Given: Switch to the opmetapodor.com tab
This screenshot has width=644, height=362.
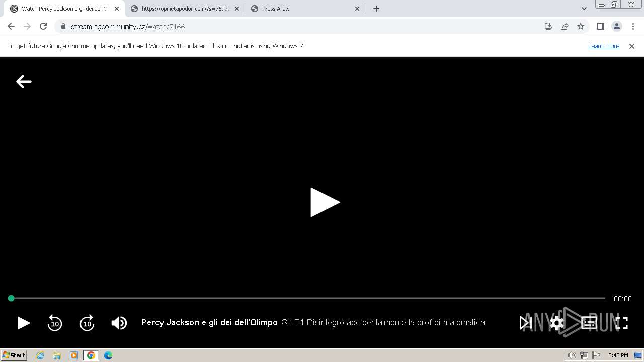Looking at the screenshot, I should coord(184,9).
